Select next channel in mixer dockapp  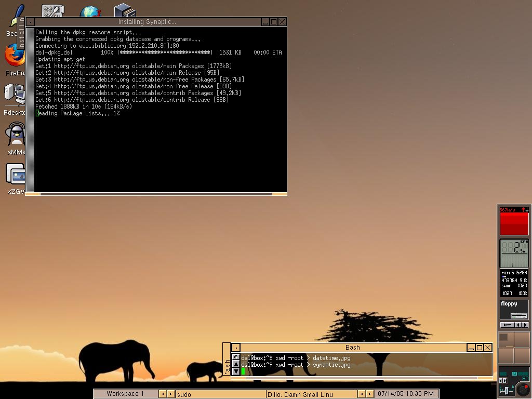tap(505, 381)
